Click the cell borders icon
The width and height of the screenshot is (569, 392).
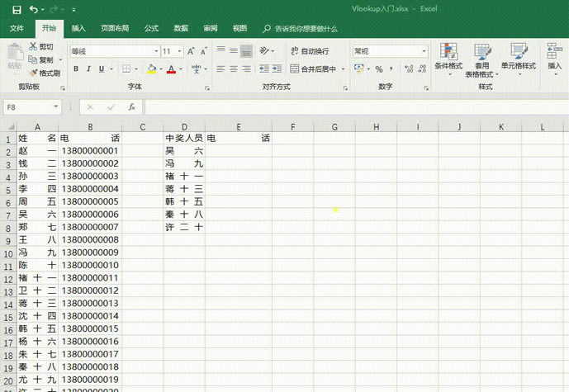tap(126, 68)
